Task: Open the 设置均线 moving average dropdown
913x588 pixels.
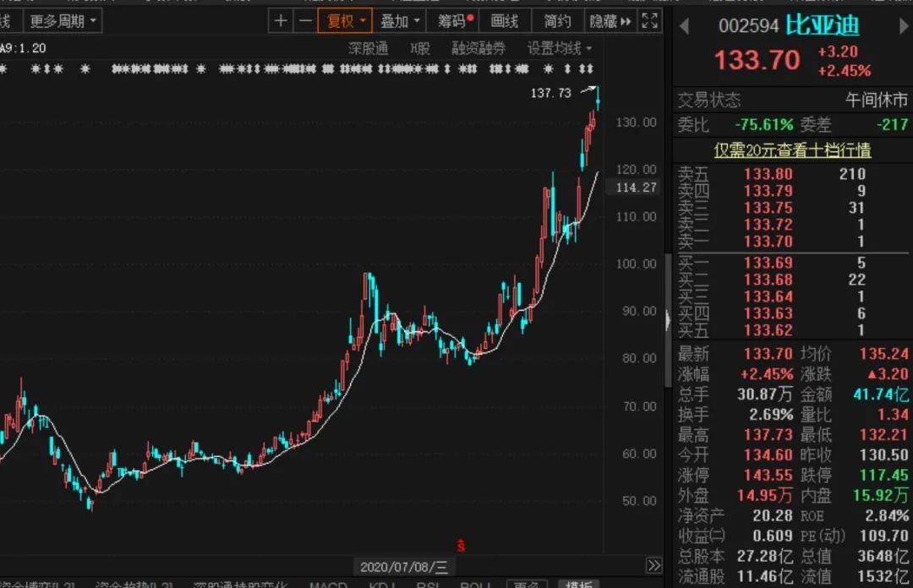Action: (559, 48)
